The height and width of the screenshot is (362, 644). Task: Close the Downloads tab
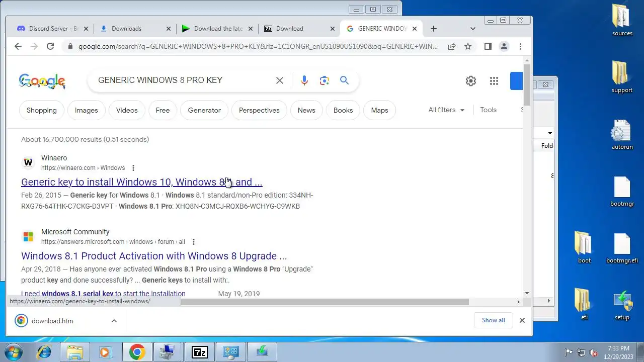[169, 29]
